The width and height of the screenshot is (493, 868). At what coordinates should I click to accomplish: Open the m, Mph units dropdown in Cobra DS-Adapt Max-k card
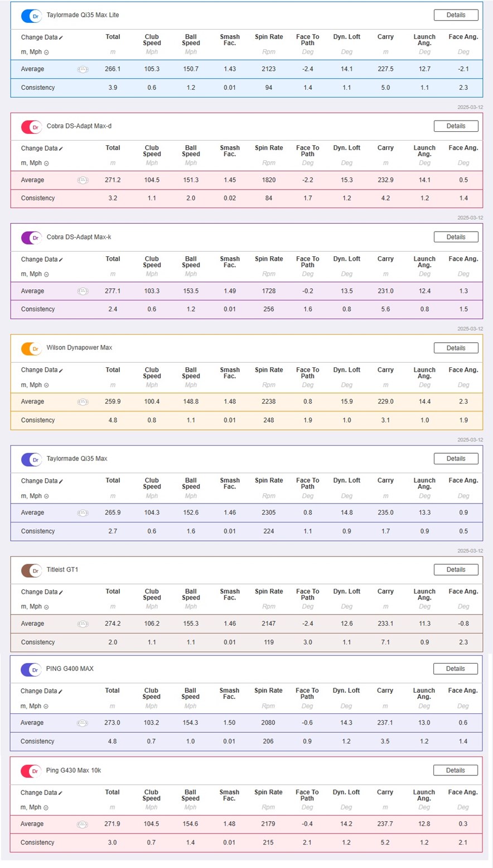tap(35, 274)
